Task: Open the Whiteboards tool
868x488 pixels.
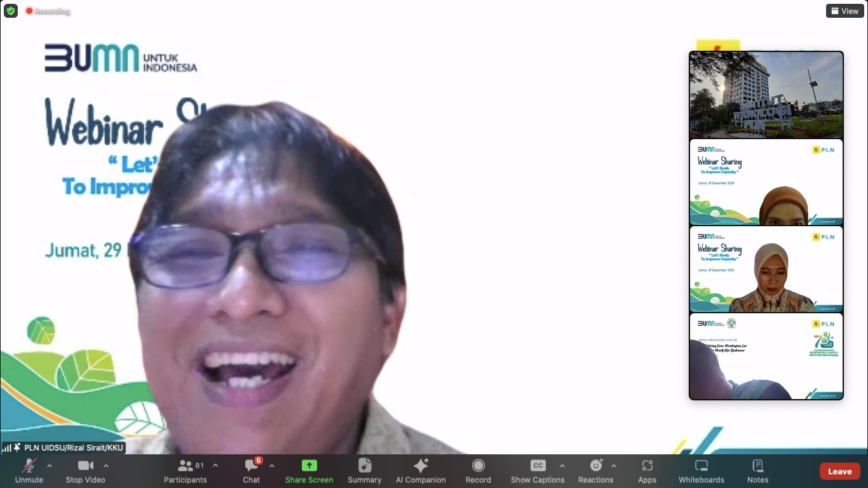Action: tap(701, 471)
